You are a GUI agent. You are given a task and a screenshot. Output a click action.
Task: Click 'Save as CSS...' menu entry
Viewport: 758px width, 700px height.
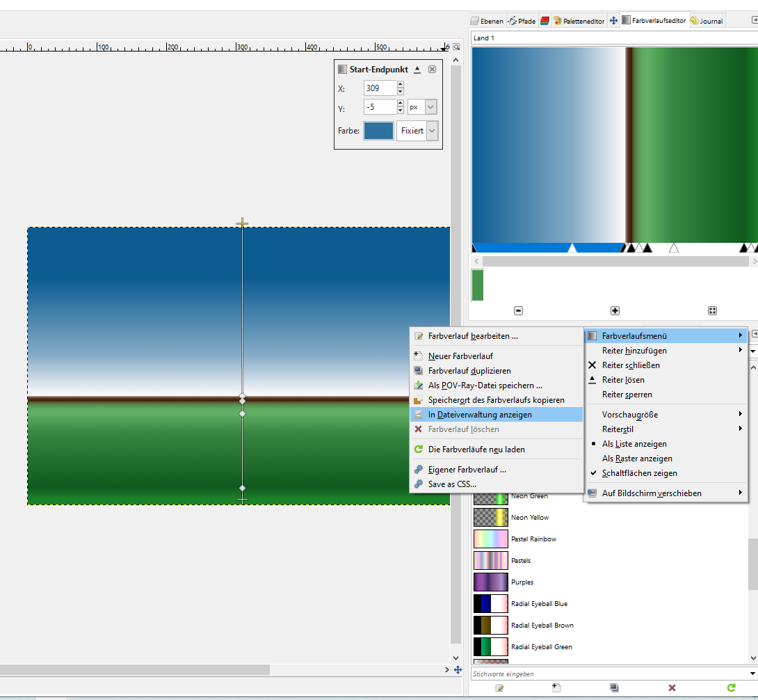click(x=452, y=484)
